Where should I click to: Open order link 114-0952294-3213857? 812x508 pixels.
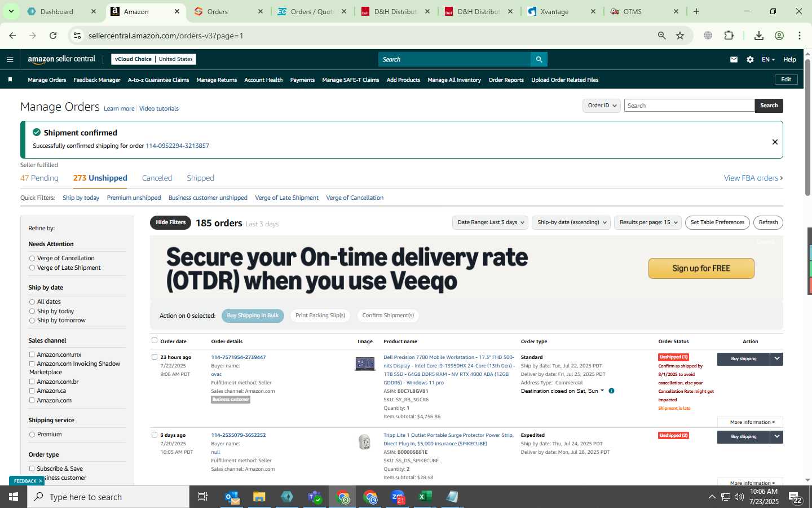[177, 146]
